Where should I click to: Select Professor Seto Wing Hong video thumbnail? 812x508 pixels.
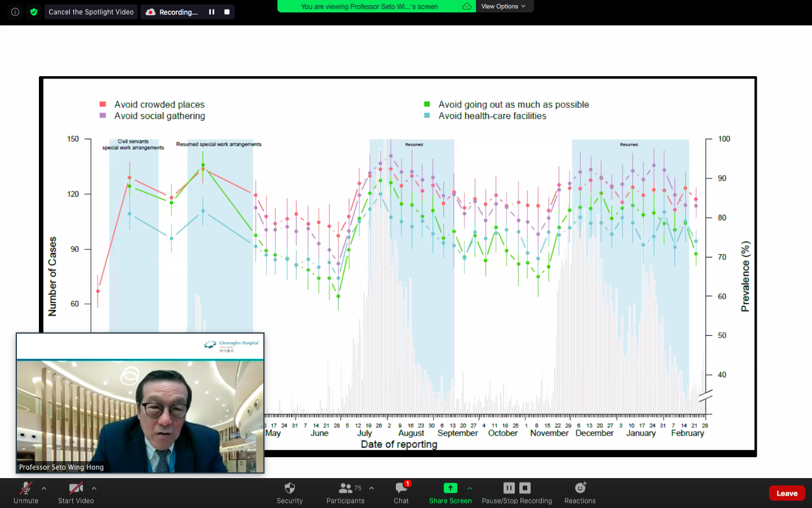coord(140,415)
